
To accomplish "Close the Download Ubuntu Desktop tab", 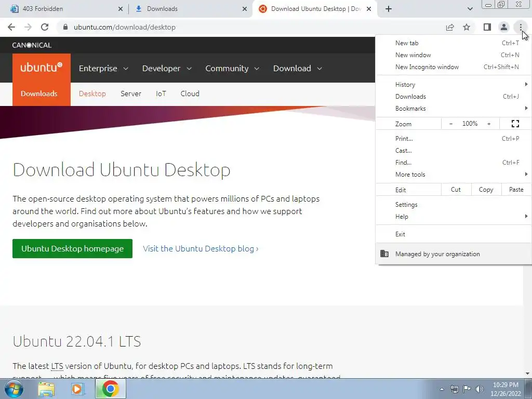I will click(x=369, y=9).
